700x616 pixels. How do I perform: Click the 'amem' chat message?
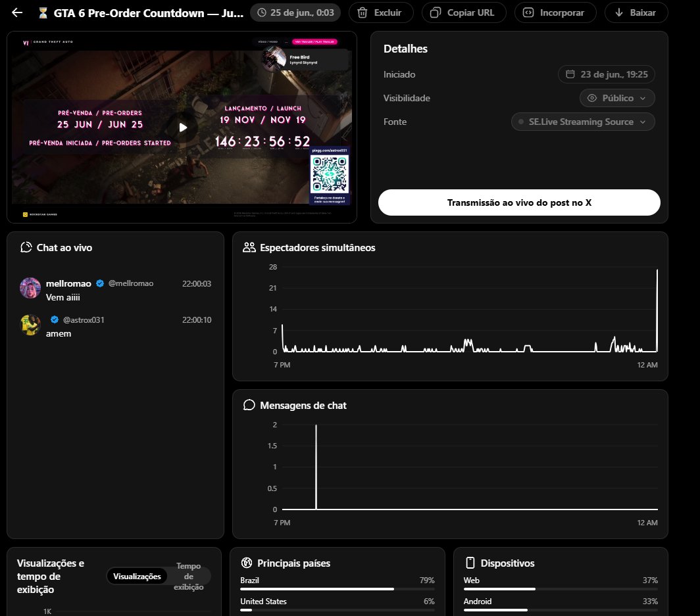click(x=59, y=334)
